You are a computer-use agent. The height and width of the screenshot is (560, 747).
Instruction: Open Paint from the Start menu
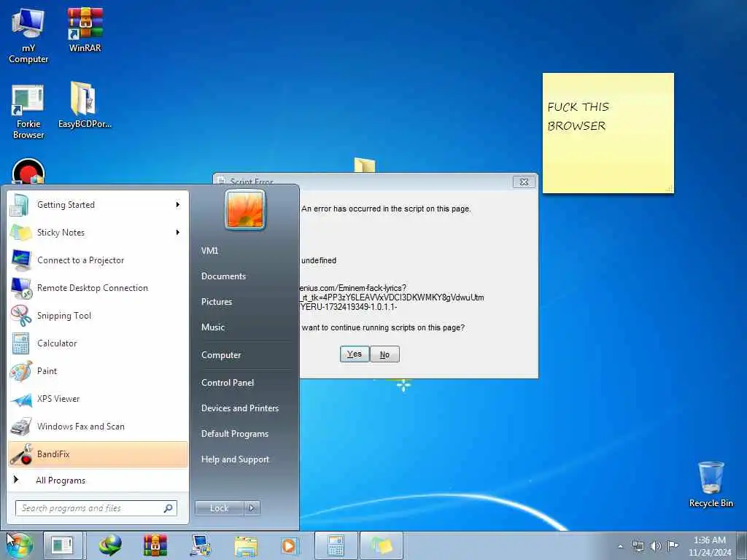point(98,371)
